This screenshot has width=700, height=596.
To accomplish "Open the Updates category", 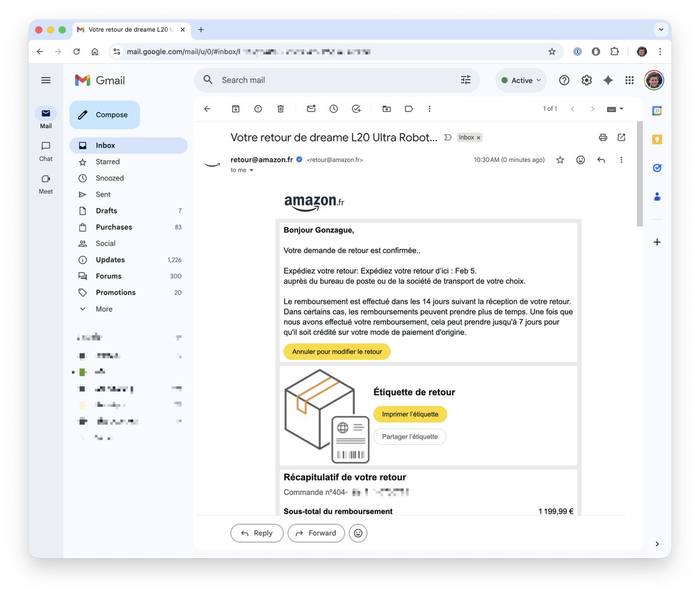I will pyautogui.click(x=128, y=260).
